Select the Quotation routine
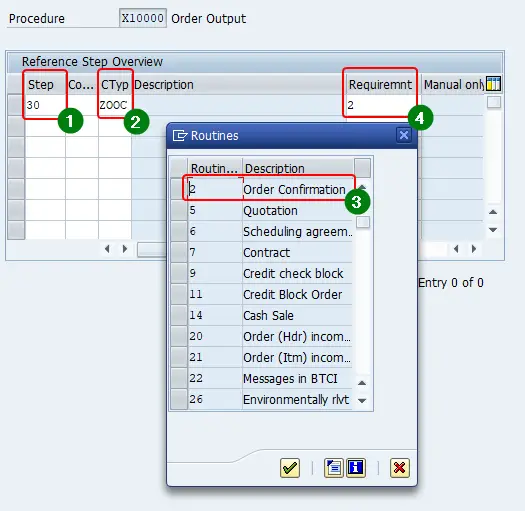 270,211
